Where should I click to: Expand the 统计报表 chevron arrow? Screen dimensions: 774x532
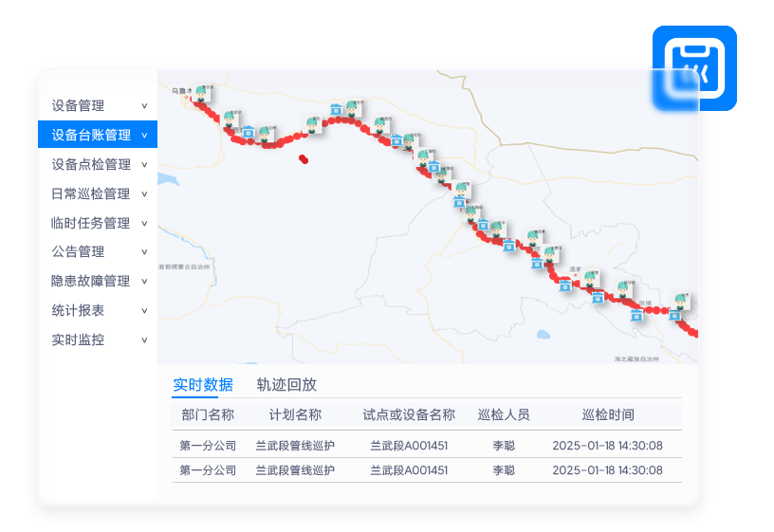[144, 311]
